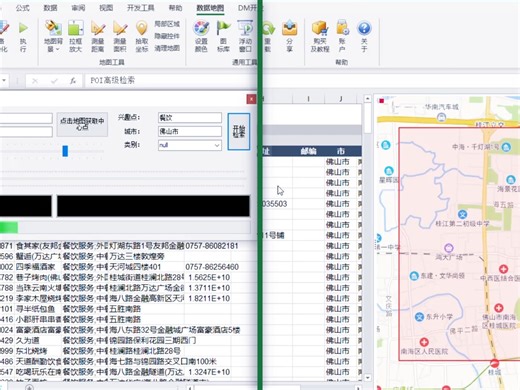
Task: Switch to the 公式 ribbon tab
Action: click(x=23, y=8)
